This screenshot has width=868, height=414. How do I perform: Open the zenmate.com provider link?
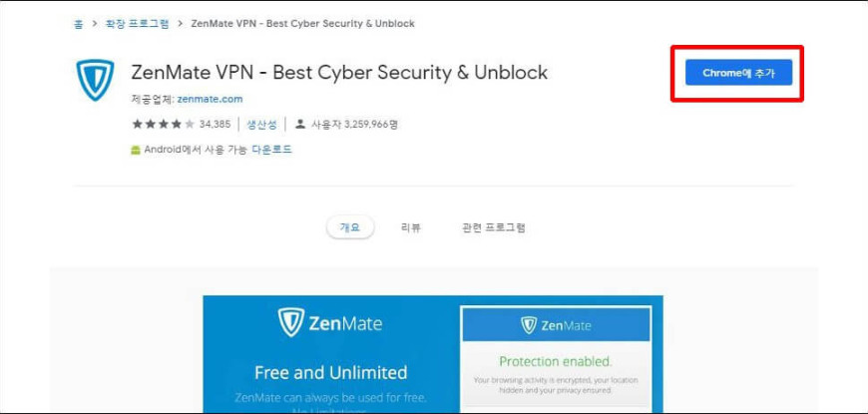tap(210, 100)
